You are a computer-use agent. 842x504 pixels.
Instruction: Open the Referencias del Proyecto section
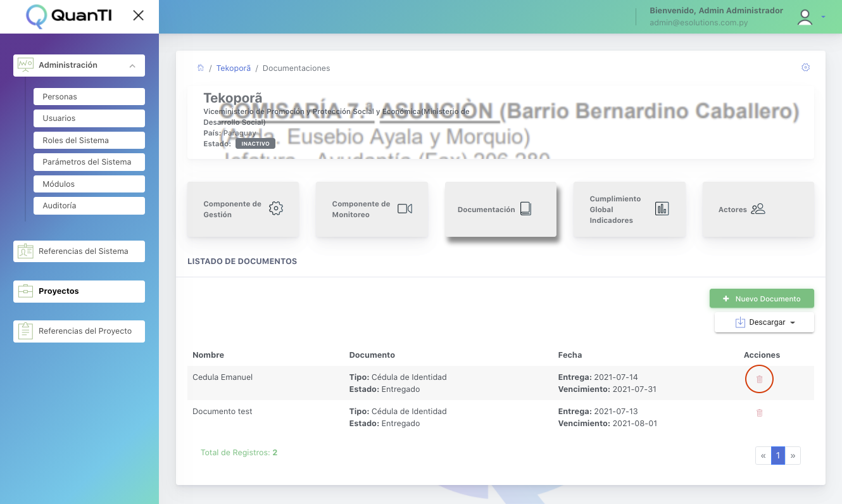[79, 331]
